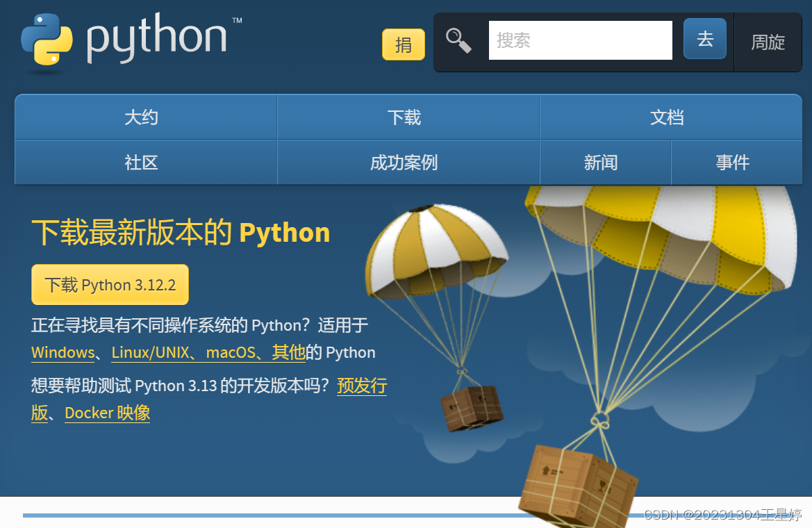Click inside the 搜索 search input field

(x=580, y=40)
